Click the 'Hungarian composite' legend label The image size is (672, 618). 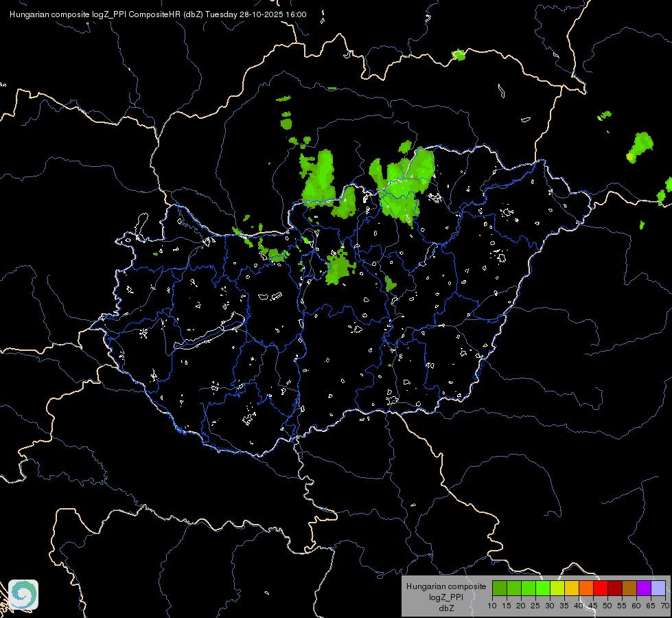pos(446,586)
